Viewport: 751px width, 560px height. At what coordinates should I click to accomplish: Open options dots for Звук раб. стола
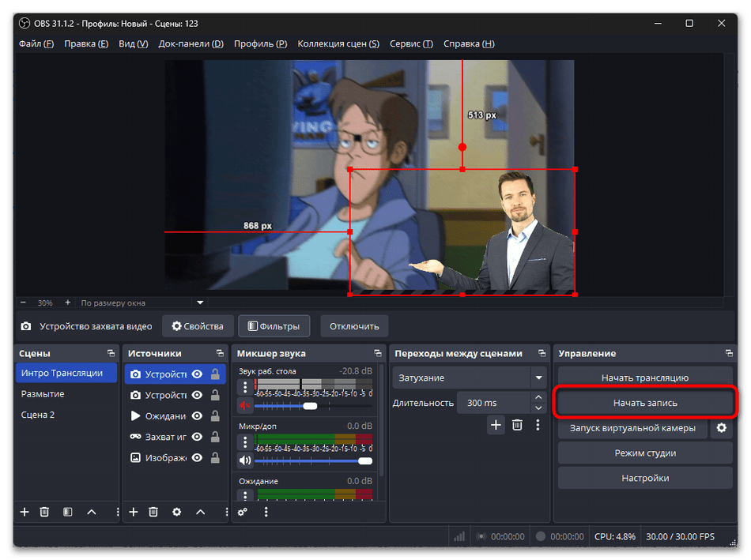pyautogui.click(x=245, y=387)
